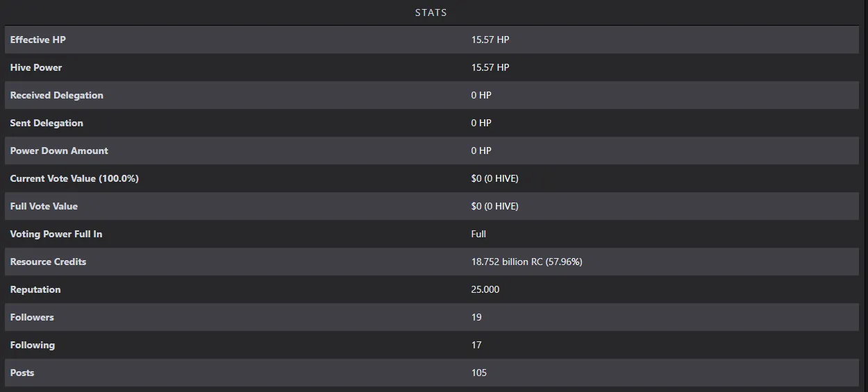Click the Following count 17

pyautogui.click(x=476, y=345)
